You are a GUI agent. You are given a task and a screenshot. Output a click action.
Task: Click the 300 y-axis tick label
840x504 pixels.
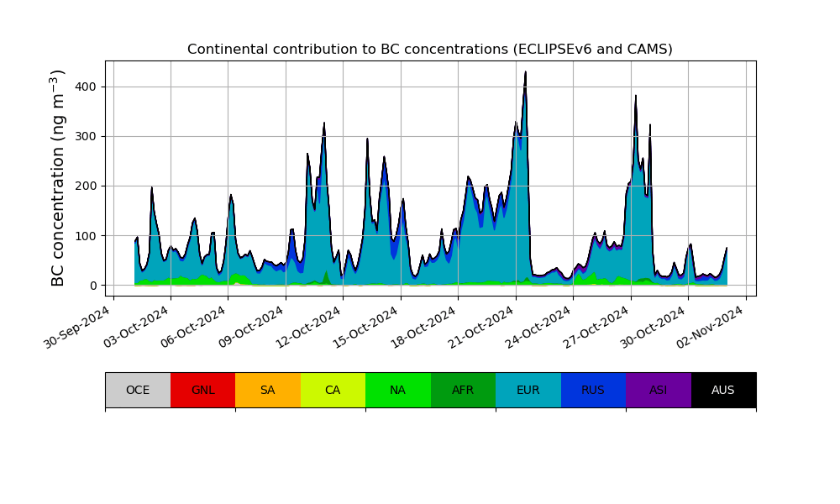87,137
